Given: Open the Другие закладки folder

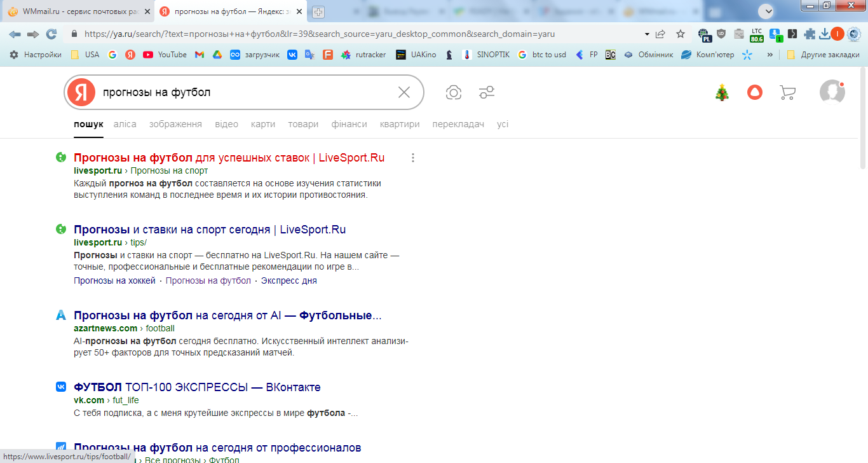Looking at the screenshot, I should (x=823, y=55).
